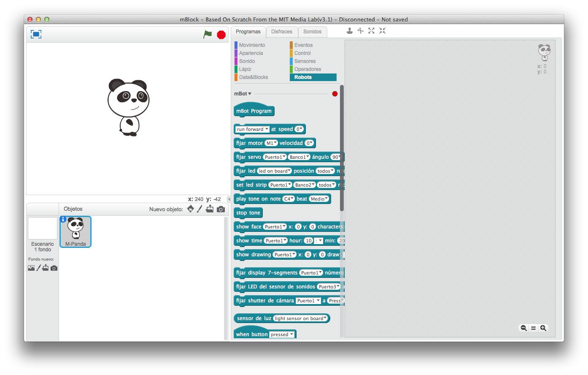Image resolution: width=588 pixels, height=375 pixels.
Task: Take new sprite from camera icon
Action: 221,209
